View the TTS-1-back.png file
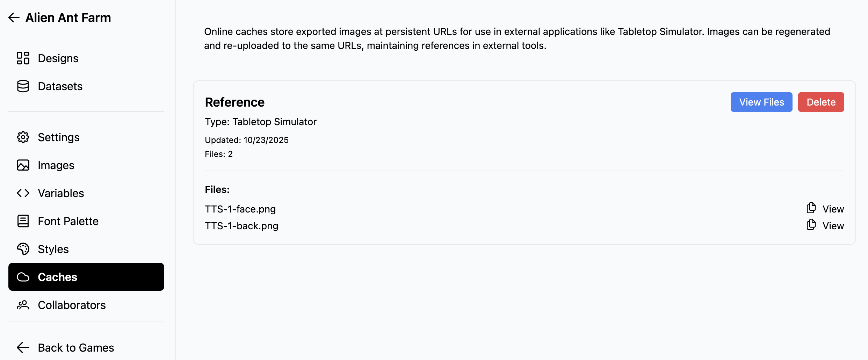The width and height of the screenshot is (868, 360). 833,226
